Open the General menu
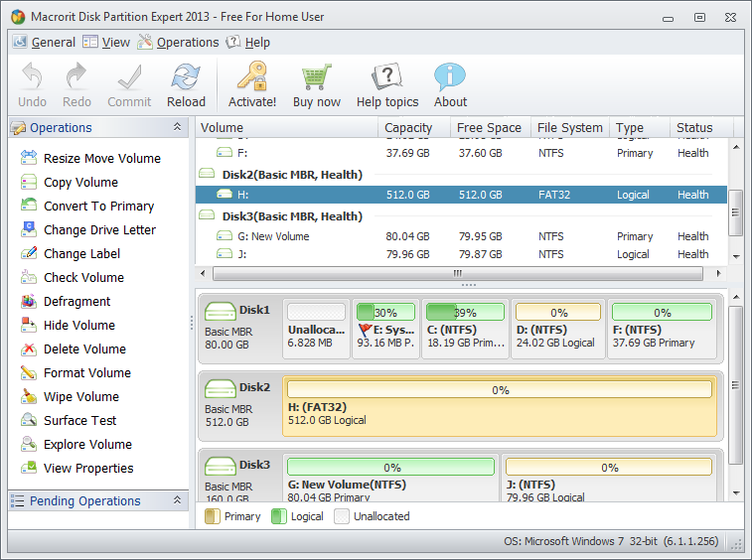The height and width of the screenshot is (560, 752). [44, 42]
